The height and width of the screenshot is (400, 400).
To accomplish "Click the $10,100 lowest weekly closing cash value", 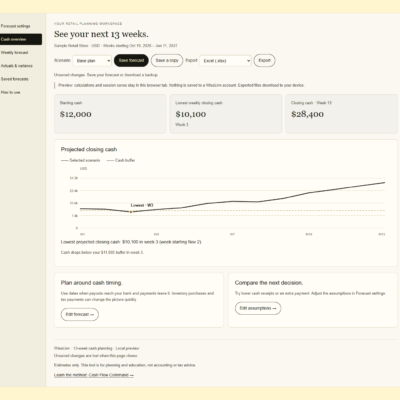I will (x=191, y=114).
